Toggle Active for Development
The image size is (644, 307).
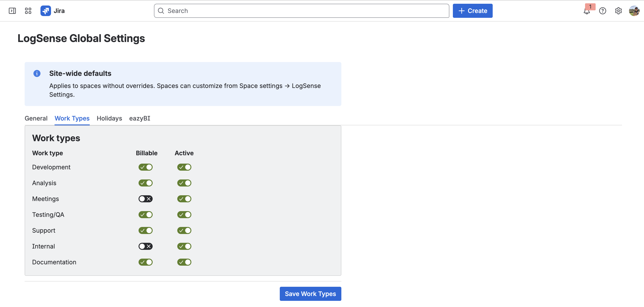point(184,167)
